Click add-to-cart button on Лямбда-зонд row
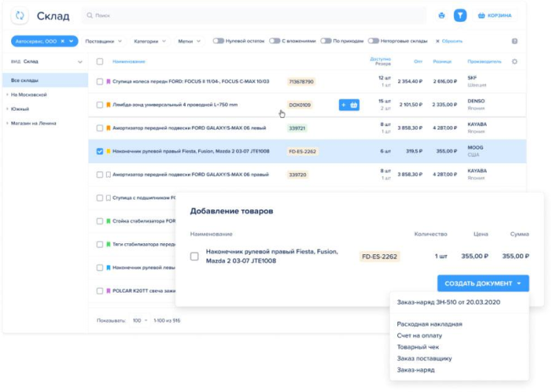This screenshot has height=392, width=553. (x=349, y=105)
